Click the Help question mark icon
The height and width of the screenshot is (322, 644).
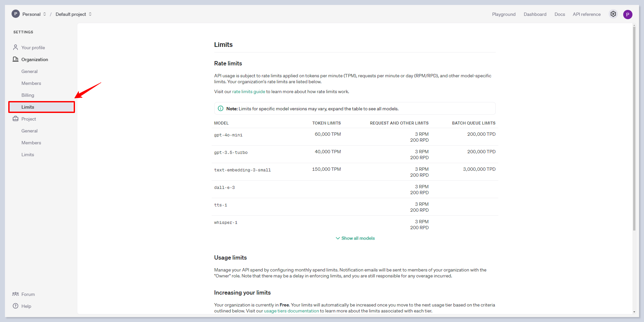point(16,306)
